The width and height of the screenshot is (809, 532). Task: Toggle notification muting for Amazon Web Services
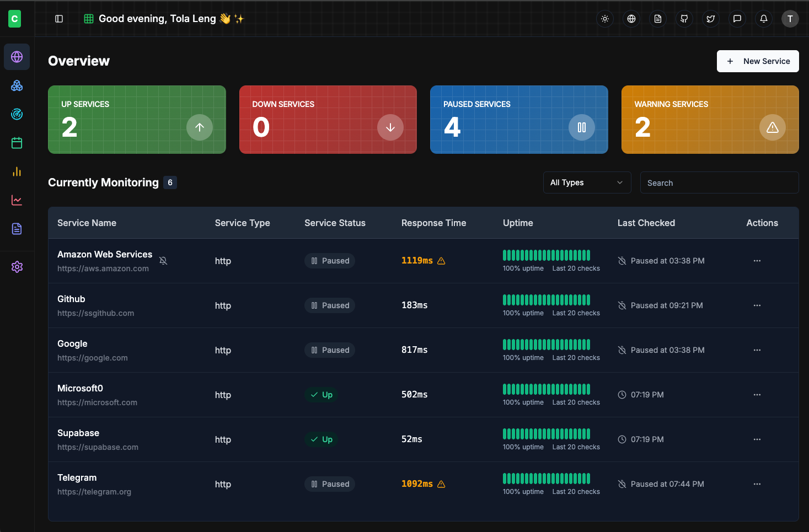(163, 260)
